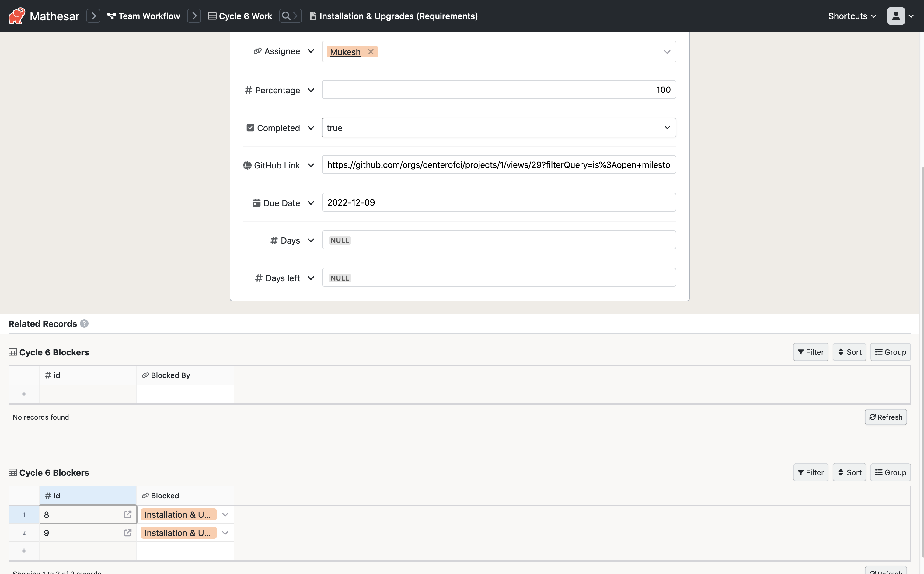Viewport: 924px width, 574px height.
Task: Add a new record with the plus row
Action: [x=24, y=551]
